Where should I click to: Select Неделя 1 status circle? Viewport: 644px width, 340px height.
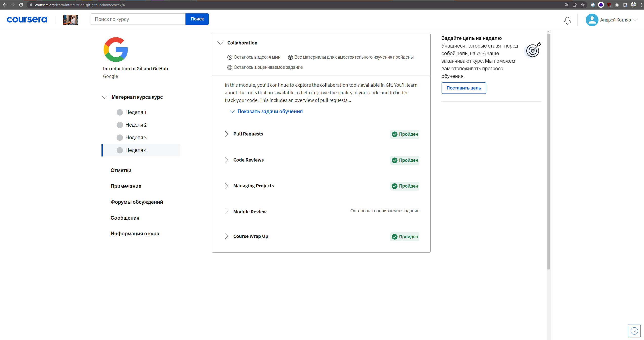(x=120, y=112)
